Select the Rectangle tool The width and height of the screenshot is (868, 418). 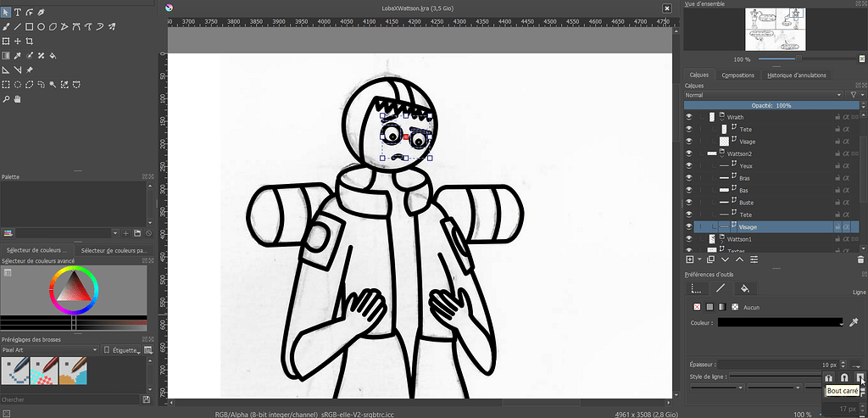(x=30, y=26)
